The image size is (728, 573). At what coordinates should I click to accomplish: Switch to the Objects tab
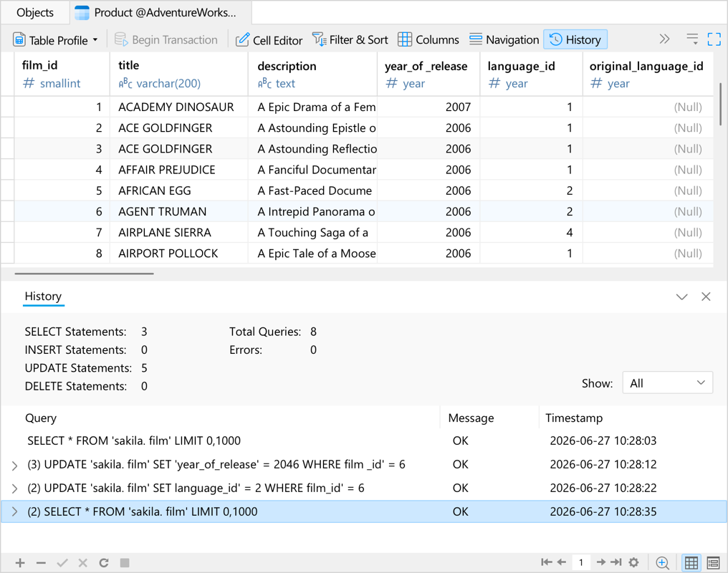coord(35,12)
